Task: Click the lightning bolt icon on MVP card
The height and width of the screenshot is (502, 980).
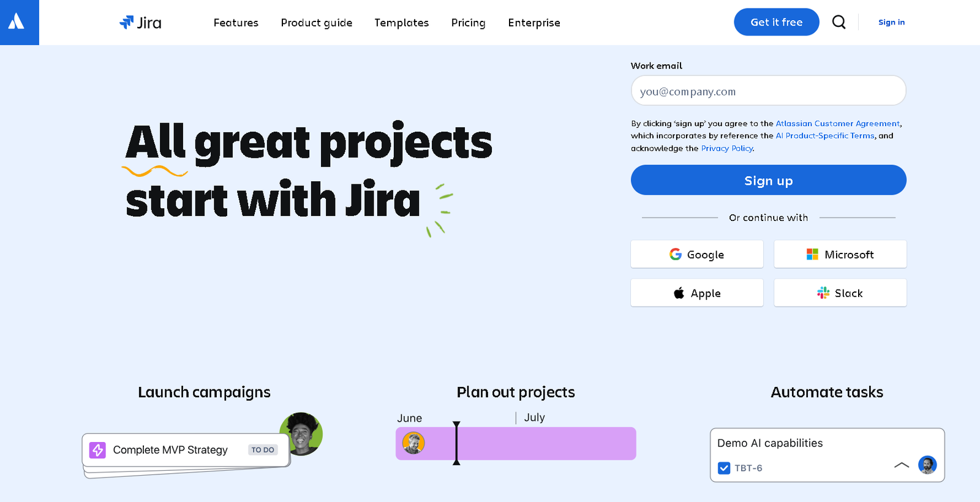Action: click(x=97, y=450)
